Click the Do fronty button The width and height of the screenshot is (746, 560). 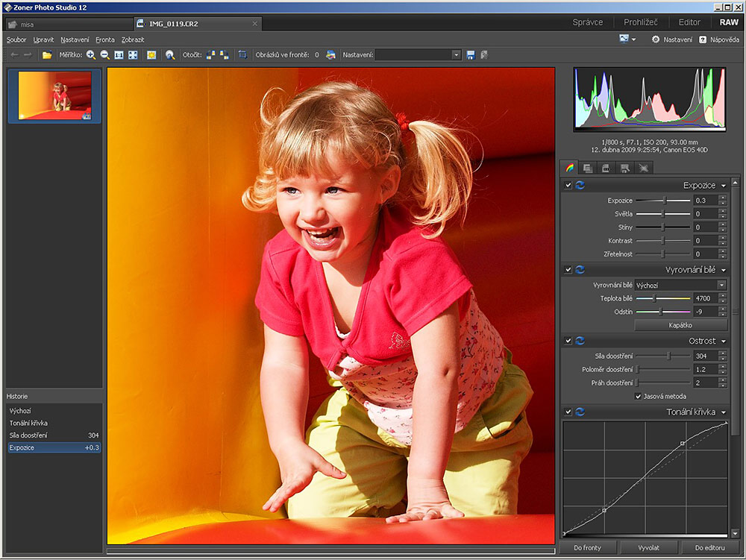coord(588,547)
